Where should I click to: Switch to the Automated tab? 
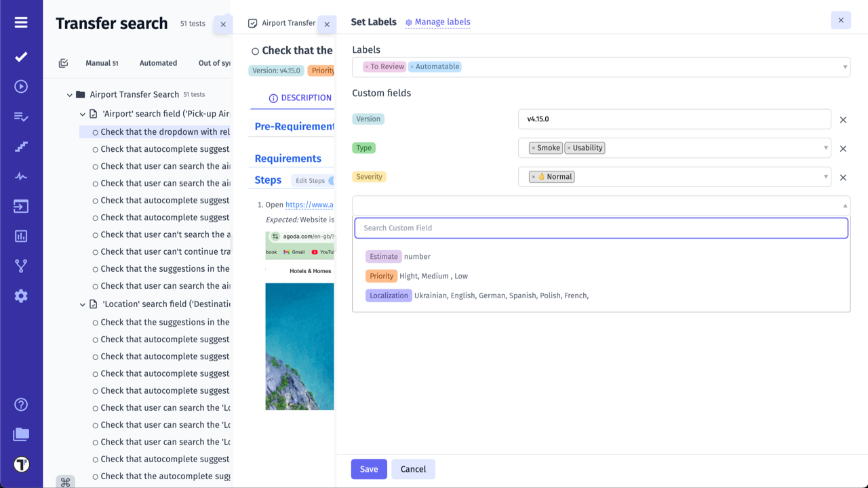(x=158, y=63)
